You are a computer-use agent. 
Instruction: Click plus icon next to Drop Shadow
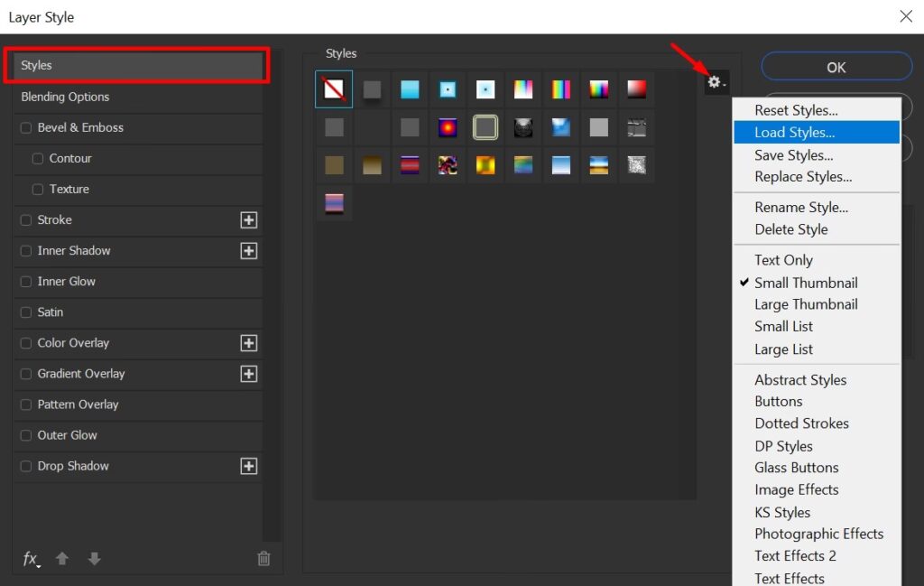[249, 466]
